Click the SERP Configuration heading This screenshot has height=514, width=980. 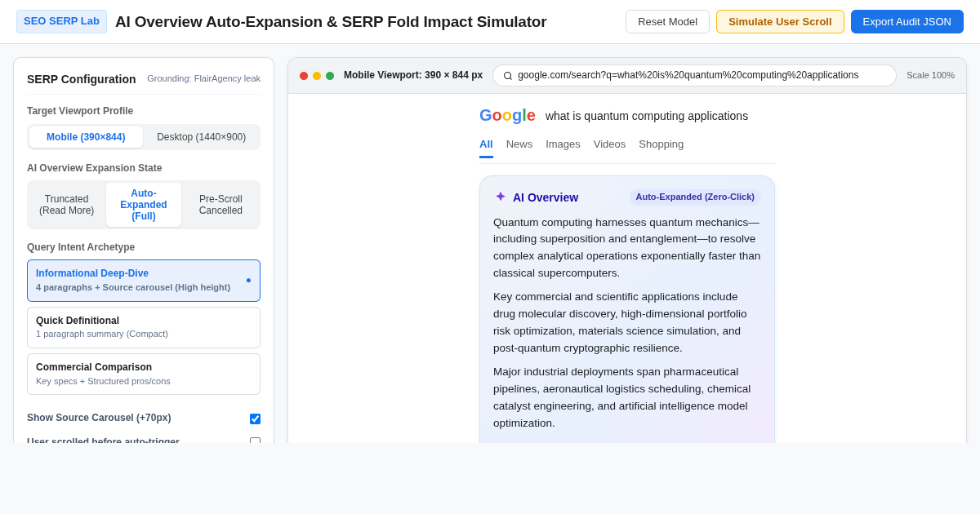click(82, 79)
